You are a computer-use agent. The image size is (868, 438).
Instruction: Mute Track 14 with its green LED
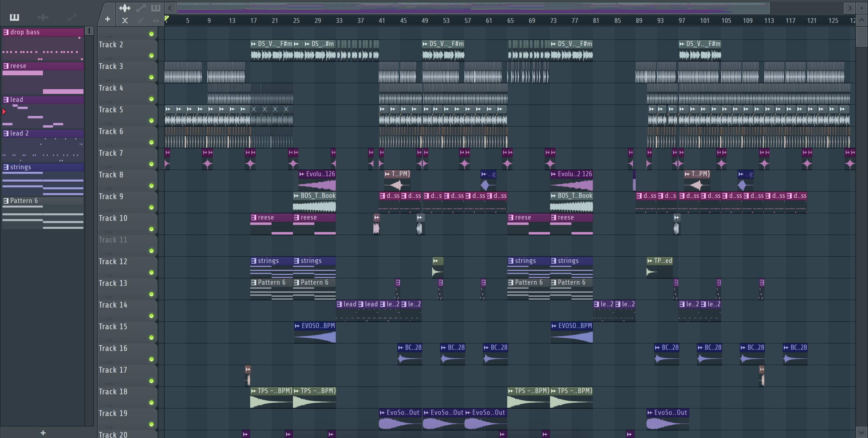pyautogui.click(x=151, y=316)
